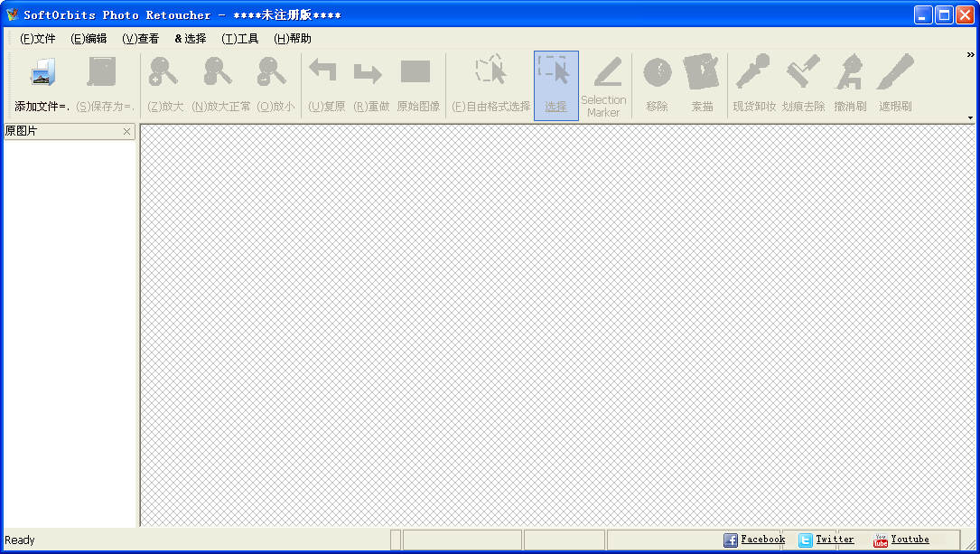The height and width of the screenshot is (554, 980).
Task: Open the Edit (编辑) menu
Action: (89, 39)
